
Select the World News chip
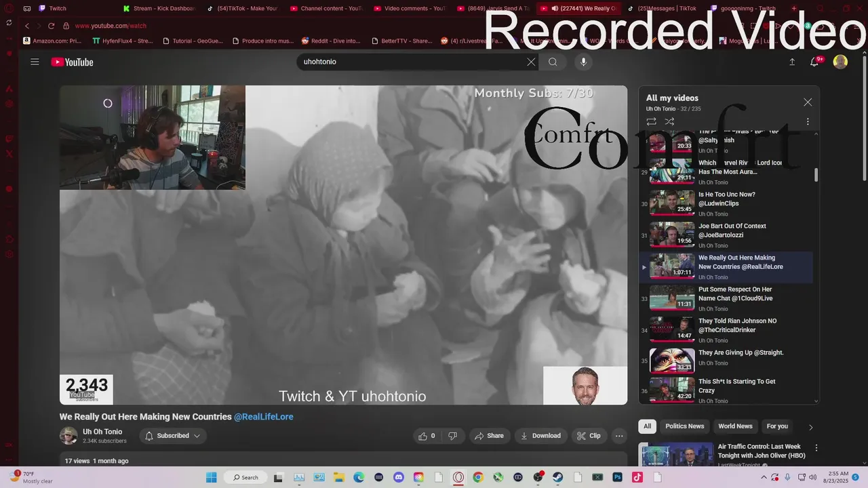[735, 426]
